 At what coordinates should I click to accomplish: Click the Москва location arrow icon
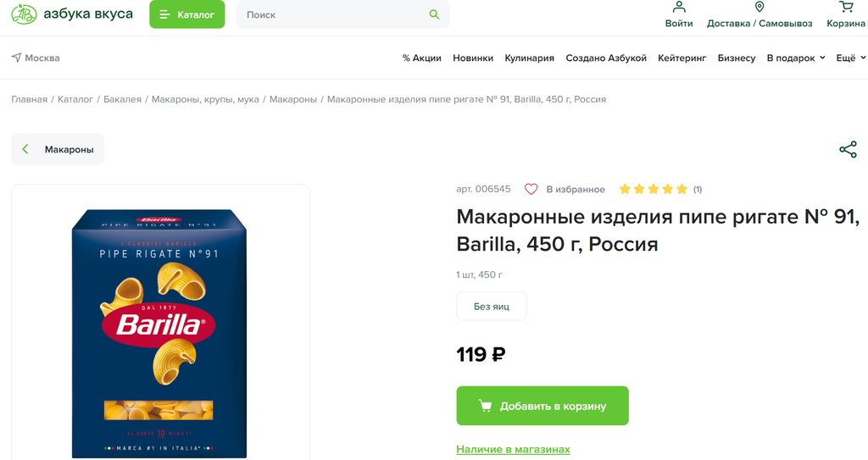(x=16, y=58)
